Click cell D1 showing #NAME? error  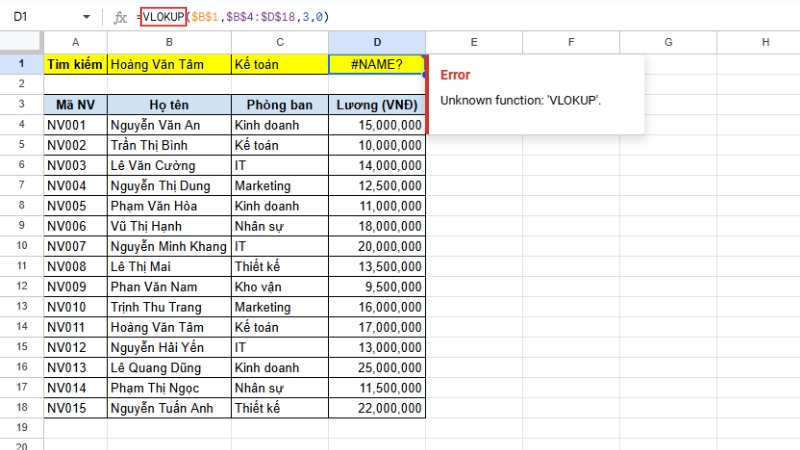(376, 64)
